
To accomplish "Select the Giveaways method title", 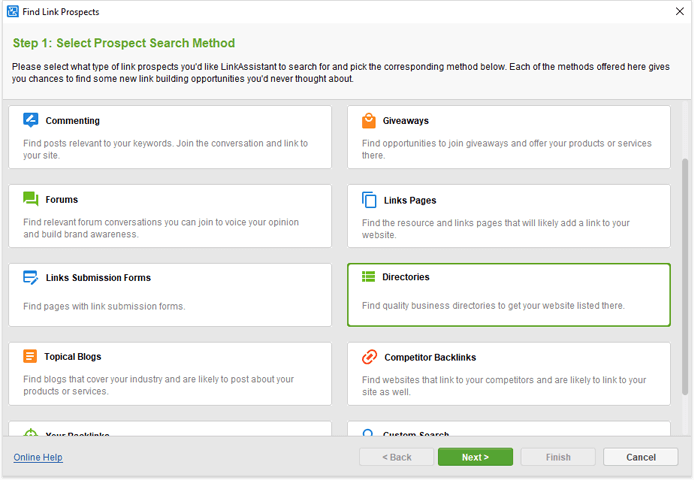I will pyautogui.click(x=405, y=120).
